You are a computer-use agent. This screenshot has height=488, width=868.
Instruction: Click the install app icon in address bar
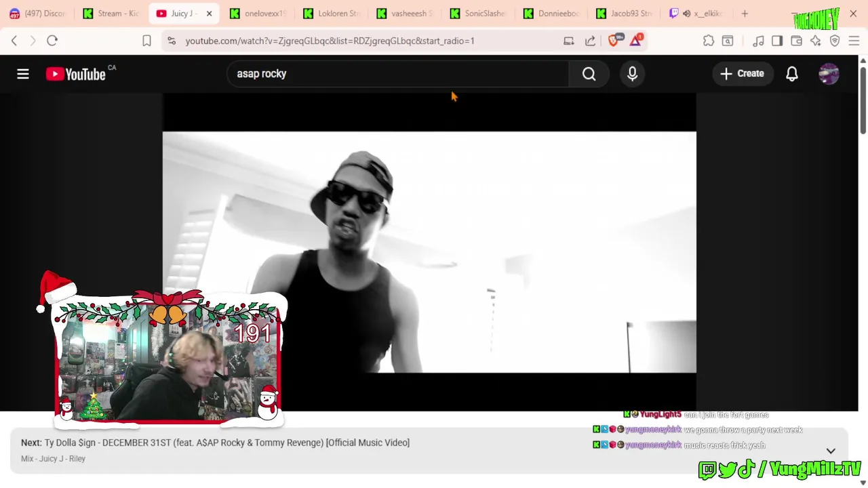(569, 41)
